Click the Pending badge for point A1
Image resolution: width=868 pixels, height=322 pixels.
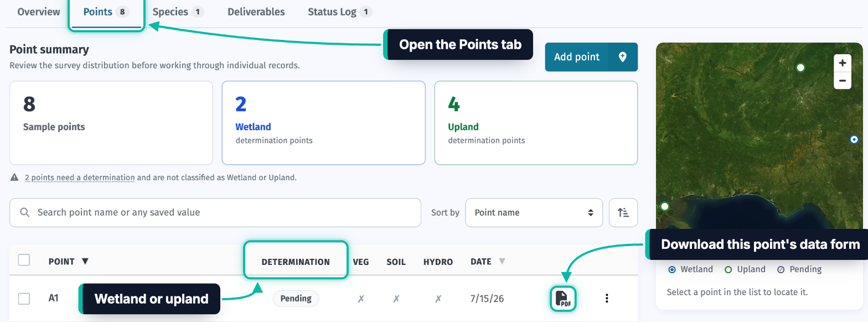[x=296, y=299]
